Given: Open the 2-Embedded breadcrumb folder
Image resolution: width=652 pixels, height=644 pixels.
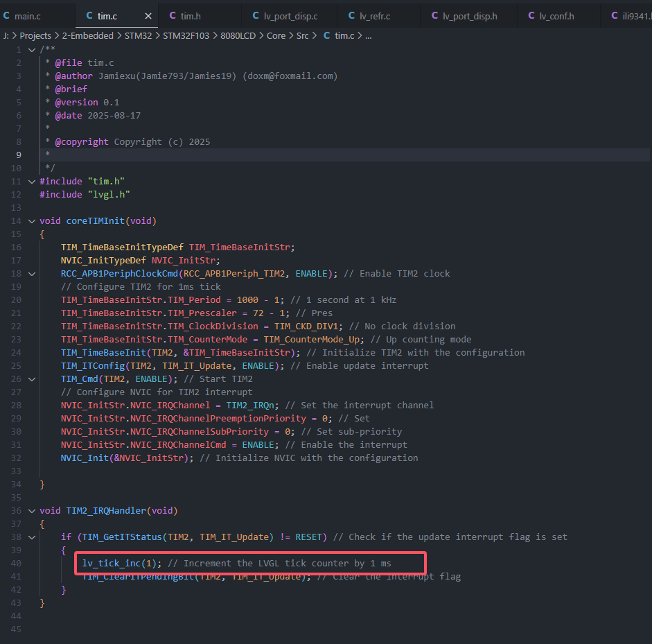Looking at the screenshot, I should [x=88, y=36].
